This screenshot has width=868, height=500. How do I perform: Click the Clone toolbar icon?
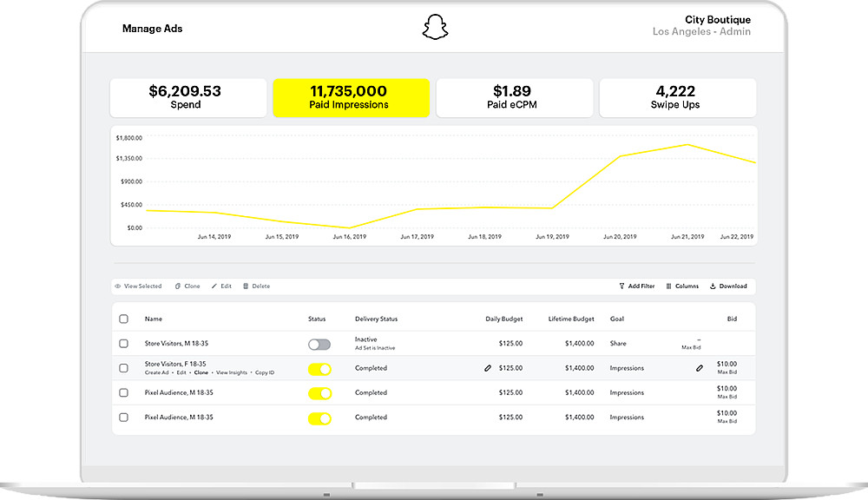pos(178,286)
